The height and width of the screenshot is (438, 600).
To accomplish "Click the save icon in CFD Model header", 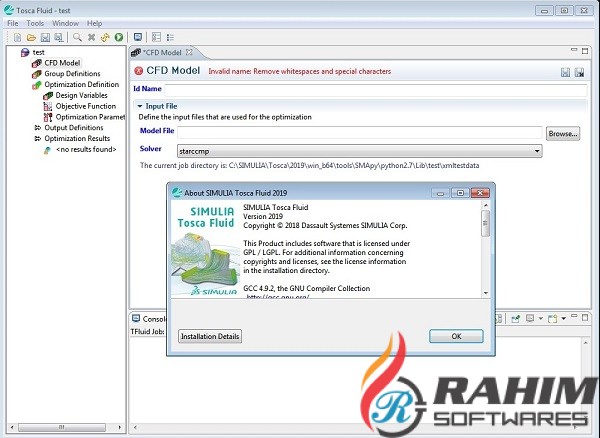I will (565, 72).
